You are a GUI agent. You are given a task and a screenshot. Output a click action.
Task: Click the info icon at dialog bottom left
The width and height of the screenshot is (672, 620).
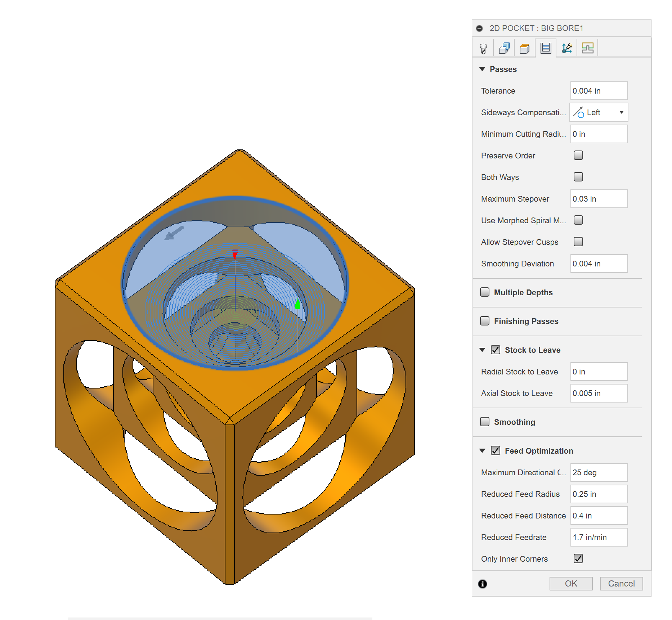coord(483,584)
